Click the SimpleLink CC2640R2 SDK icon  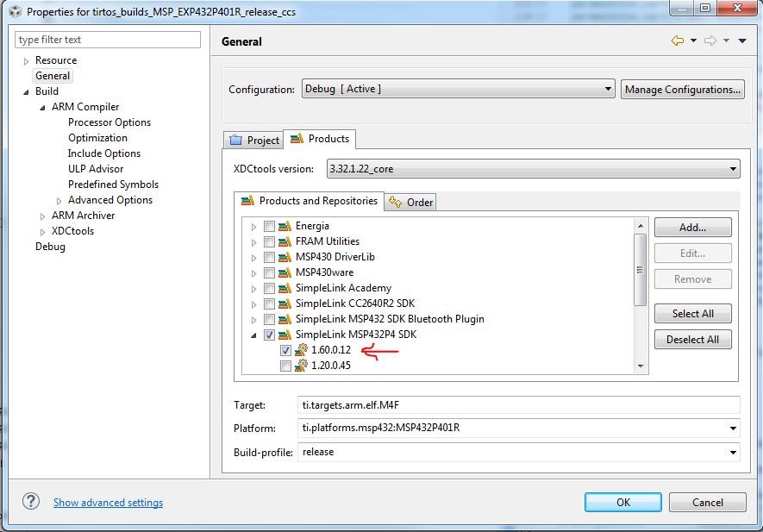tap(285, 304)
